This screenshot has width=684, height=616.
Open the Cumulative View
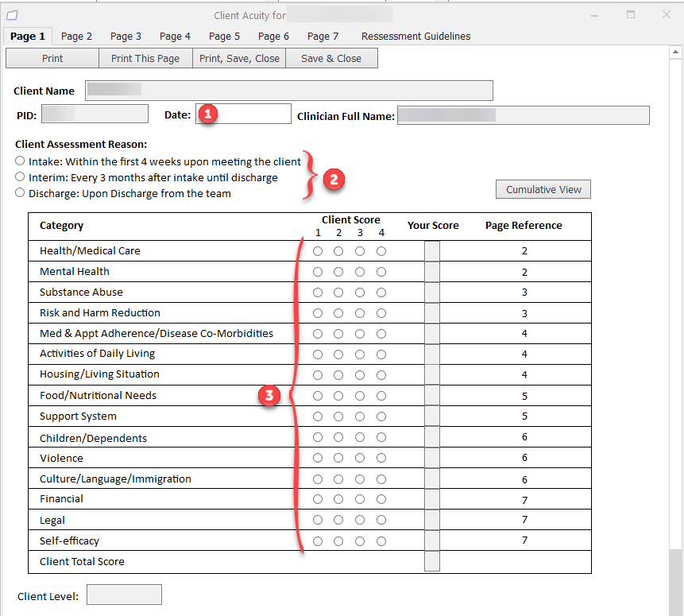(543, 189)
